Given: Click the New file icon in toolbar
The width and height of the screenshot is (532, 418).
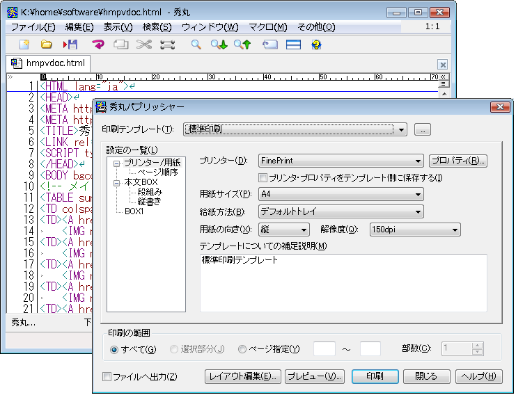Looking at the screenshot, I should (x=24, y=45).
